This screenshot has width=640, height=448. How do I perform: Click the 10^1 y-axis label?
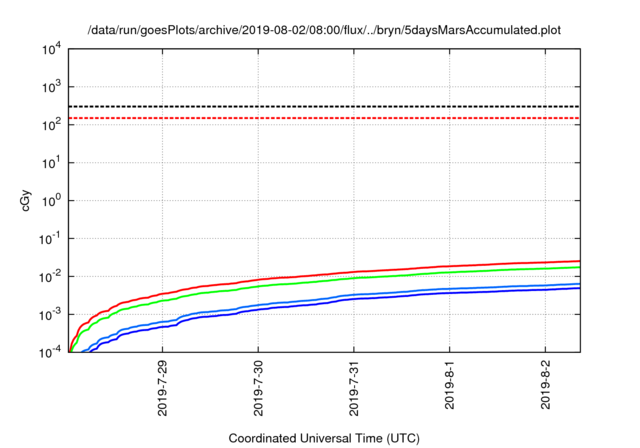pyautogui.click(x=52, y=163)
